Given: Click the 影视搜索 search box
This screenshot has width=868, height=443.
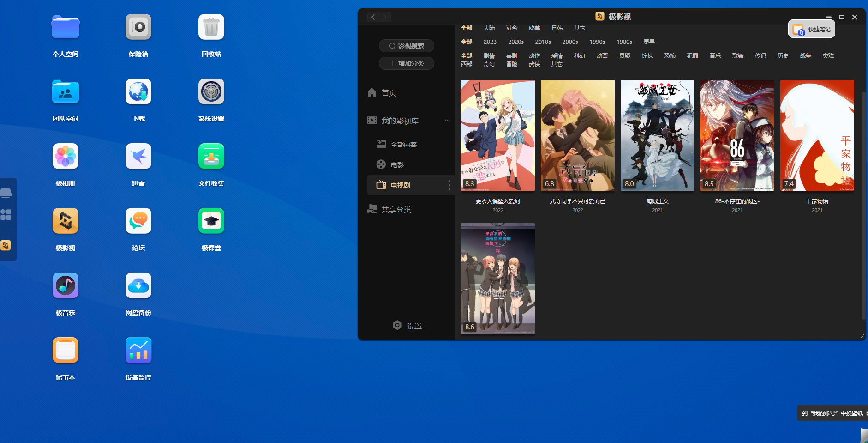Looking at the screenshot, I should coord(407,46).
